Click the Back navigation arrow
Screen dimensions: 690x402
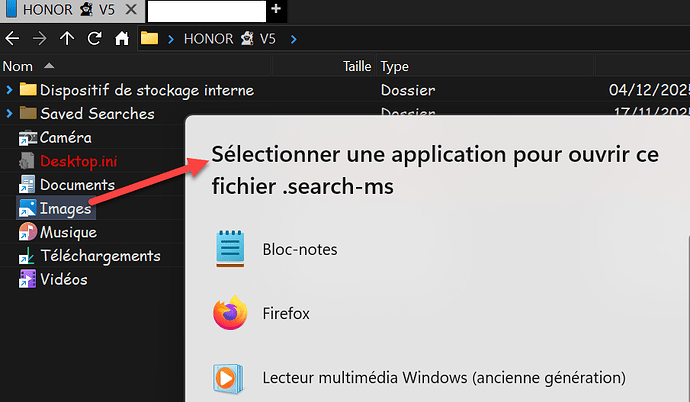[x=13, y=39]
